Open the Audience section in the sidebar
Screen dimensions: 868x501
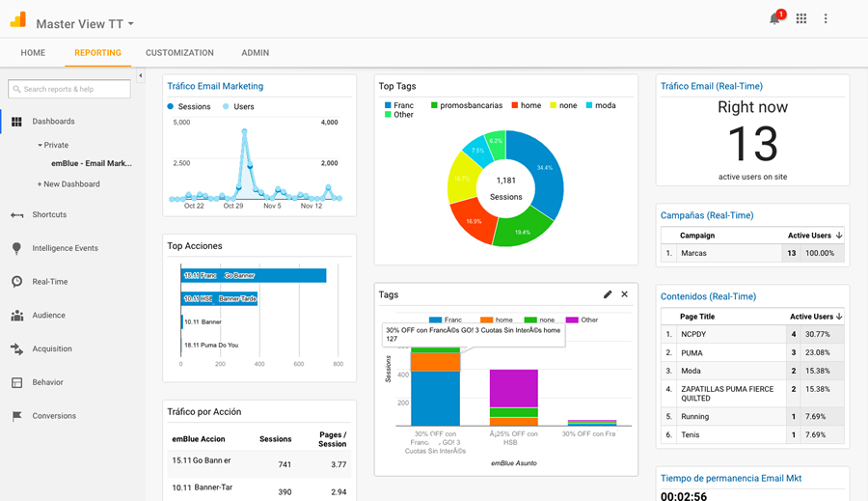pyautogui.click(x=48, y=316)
